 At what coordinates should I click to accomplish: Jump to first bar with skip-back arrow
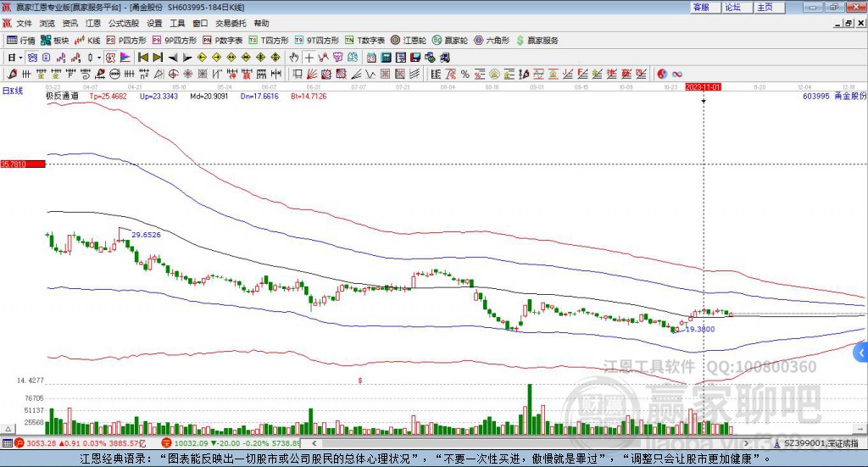(x=142, y=58)
